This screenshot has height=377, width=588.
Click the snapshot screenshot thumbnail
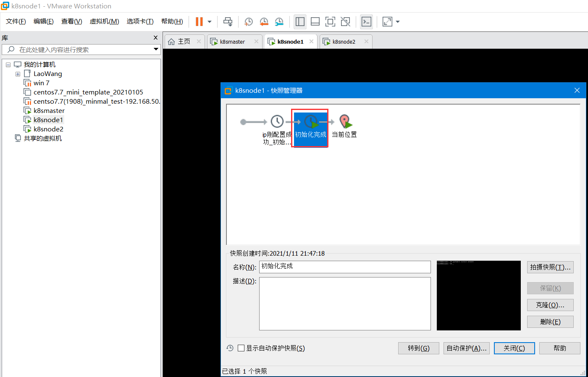[479, 296]
